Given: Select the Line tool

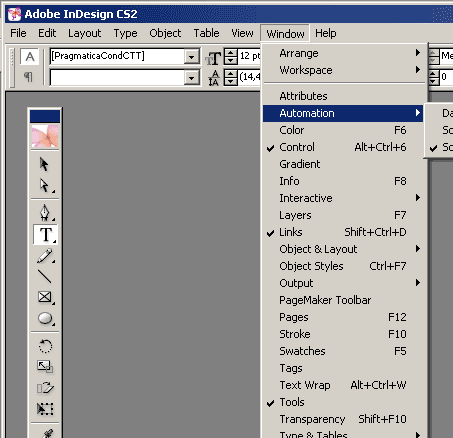Looking at the screenshot, I should pos(45,276).
